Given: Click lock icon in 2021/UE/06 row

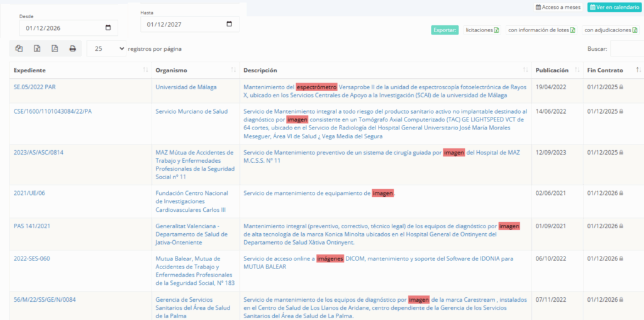Looking at the screenshot, I should (x=621, y=194).
